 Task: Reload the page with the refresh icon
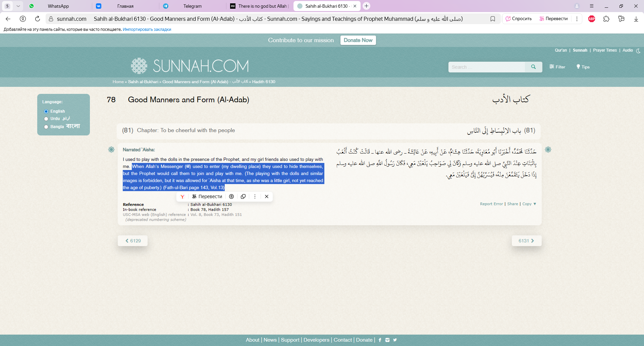point(38,19)
